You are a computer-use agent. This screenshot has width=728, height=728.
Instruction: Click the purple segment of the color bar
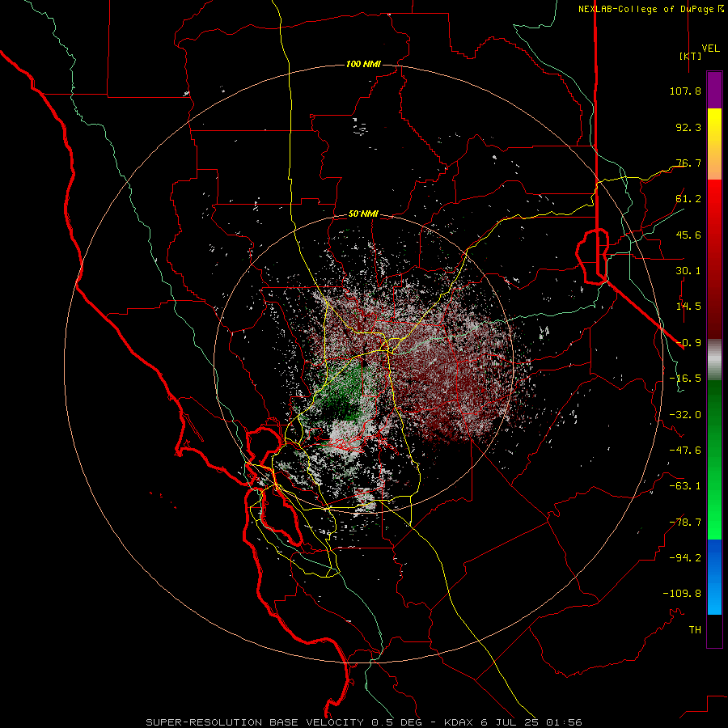click(714, 91)
